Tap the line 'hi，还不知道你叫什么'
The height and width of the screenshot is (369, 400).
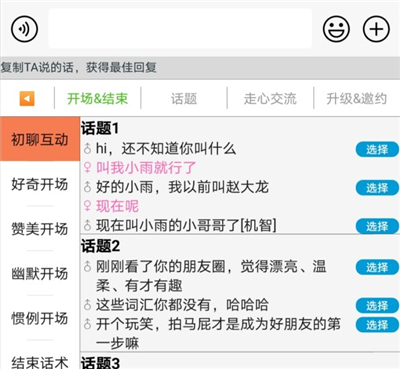pos(166,149)
